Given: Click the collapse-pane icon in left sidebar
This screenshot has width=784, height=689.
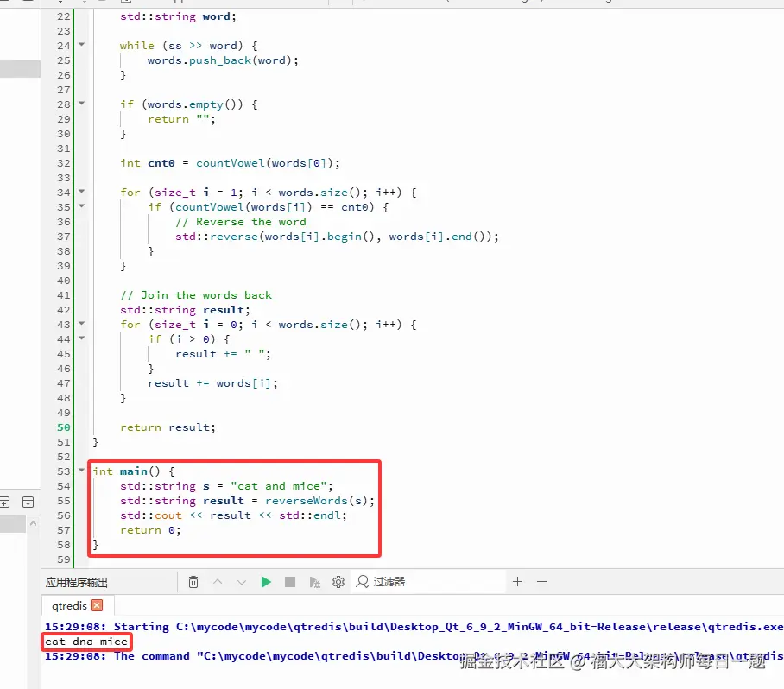Looking at the screenshot, I should click(28, 503).
